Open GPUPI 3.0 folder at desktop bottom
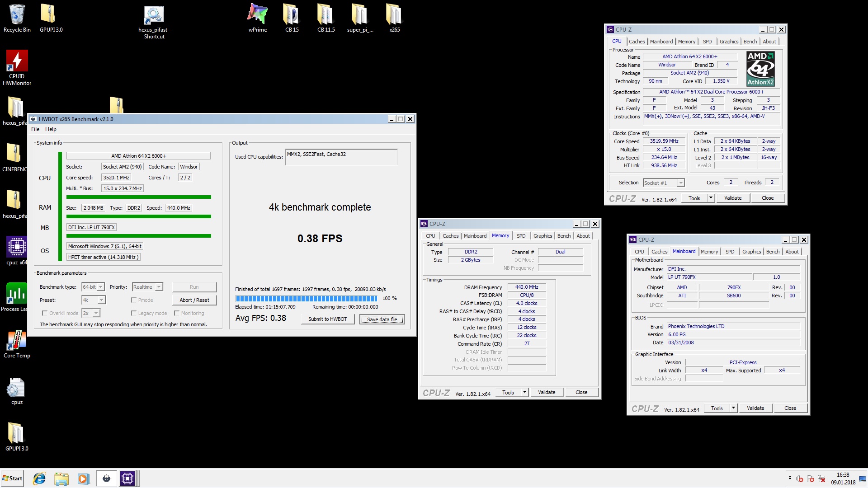Image resolution: width=868 pixels, height=488 pixels. (x=17, y=436)
